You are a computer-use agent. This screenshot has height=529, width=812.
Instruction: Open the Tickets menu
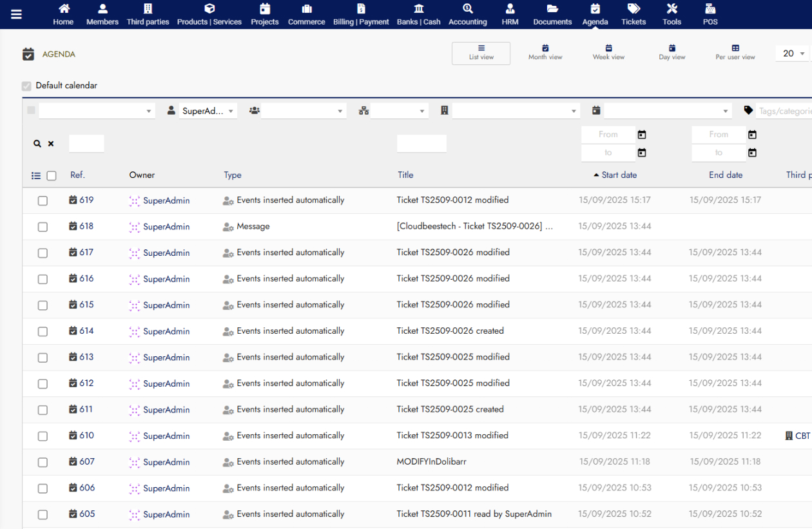(633, 14)
